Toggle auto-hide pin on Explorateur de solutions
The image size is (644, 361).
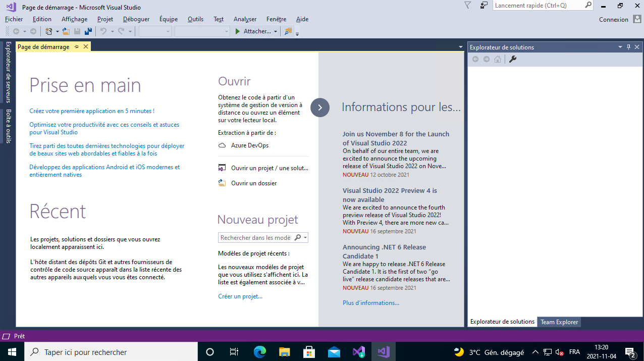(628, 47)
